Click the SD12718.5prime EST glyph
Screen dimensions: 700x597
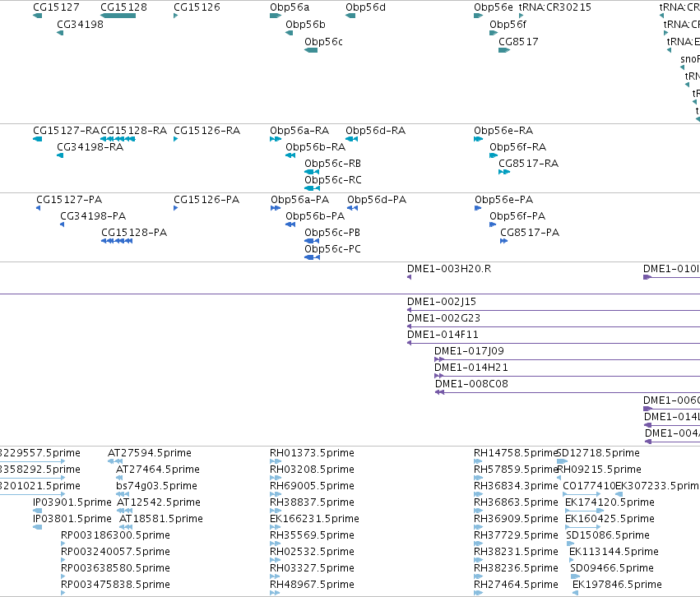tap(563, 461)
